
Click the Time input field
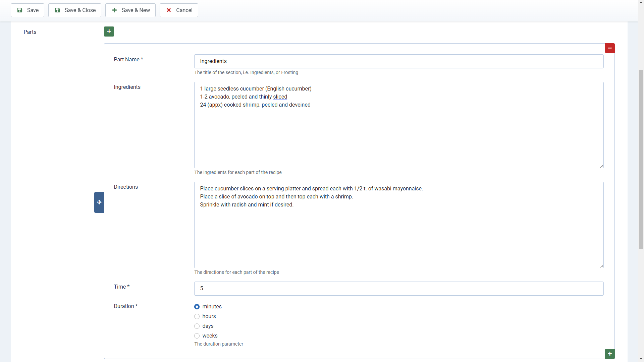(398, 289)
